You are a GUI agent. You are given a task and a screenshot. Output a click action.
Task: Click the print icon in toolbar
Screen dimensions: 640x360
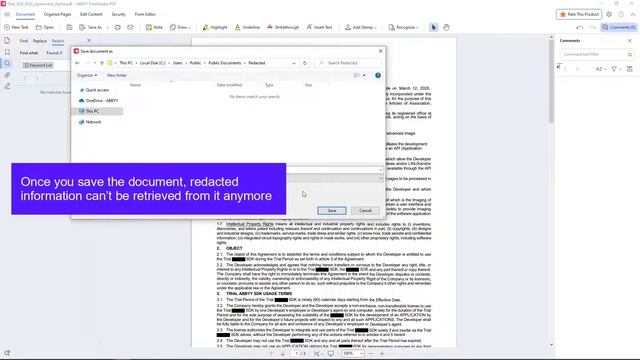click(x=118, y=27)
